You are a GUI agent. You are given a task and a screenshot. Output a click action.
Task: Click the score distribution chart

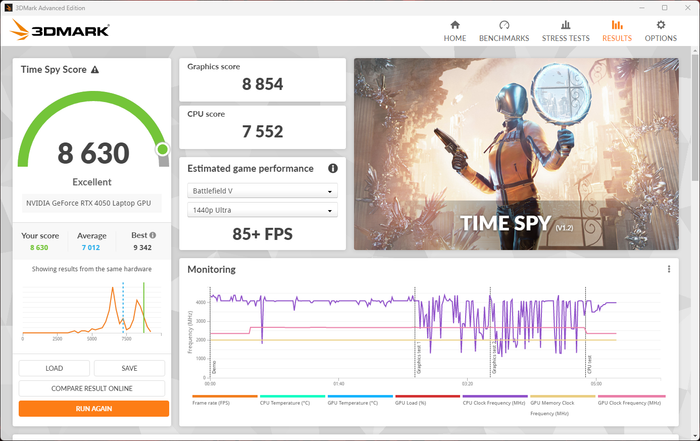coord(92,310)
